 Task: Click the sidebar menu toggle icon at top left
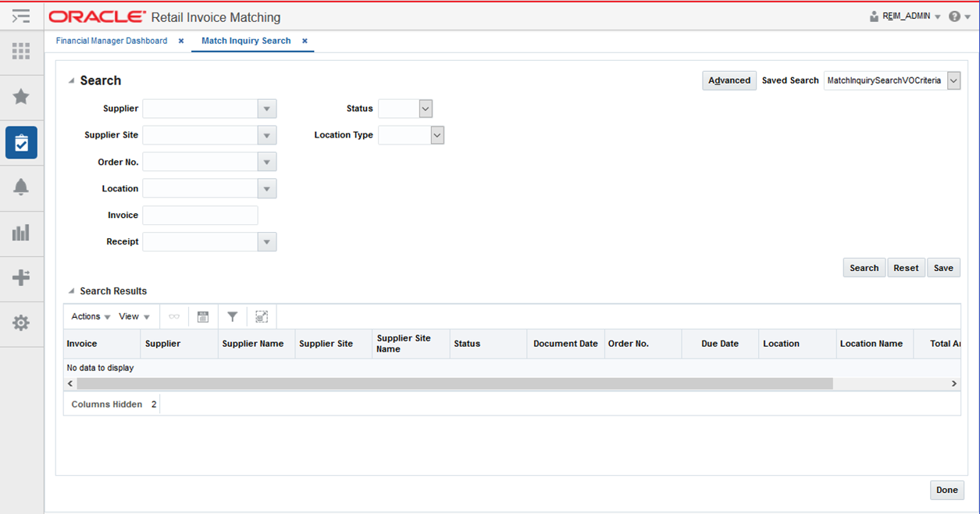(x=21, y=16)
